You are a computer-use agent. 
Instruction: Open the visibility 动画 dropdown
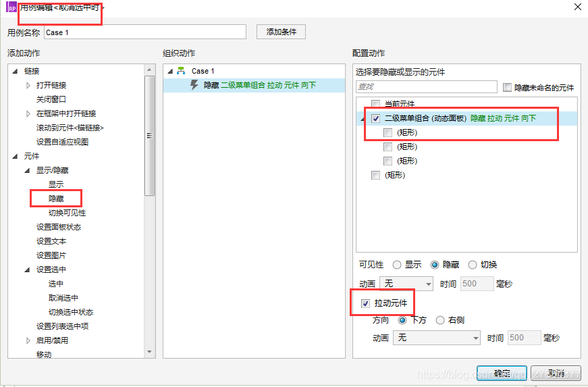point(406,284)
